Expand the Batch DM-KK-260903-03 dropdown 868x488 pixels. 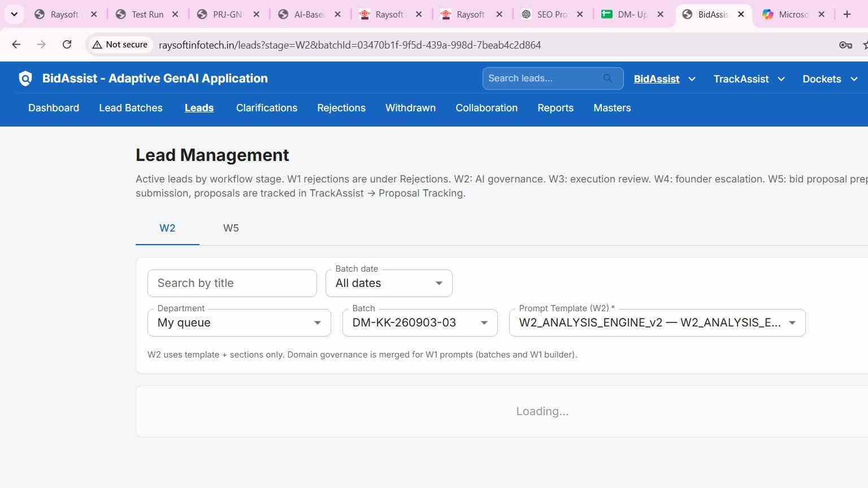pos(420,323)
